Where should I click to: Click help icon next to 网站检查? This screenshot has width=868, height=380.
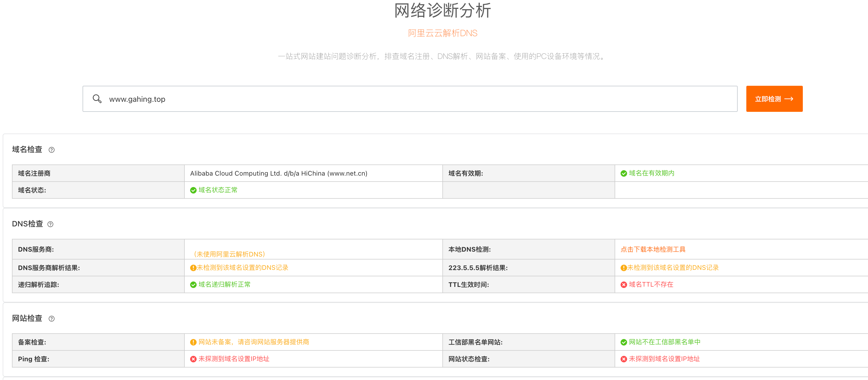[52, 319]
